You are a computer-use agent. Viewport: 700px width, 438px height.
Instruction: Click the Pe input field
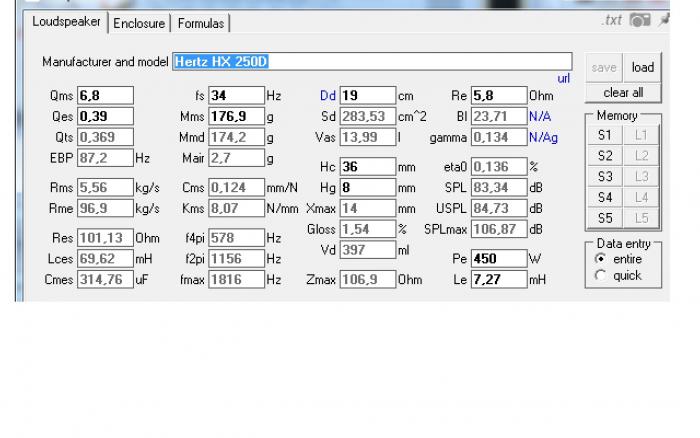[x=499, y=259]
